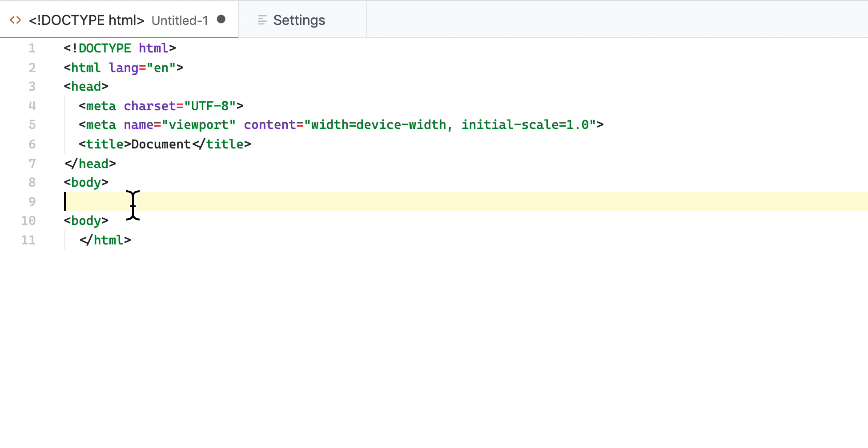Click the orange HTML code icon
The image size is (868, 448).
click(15, 20)
